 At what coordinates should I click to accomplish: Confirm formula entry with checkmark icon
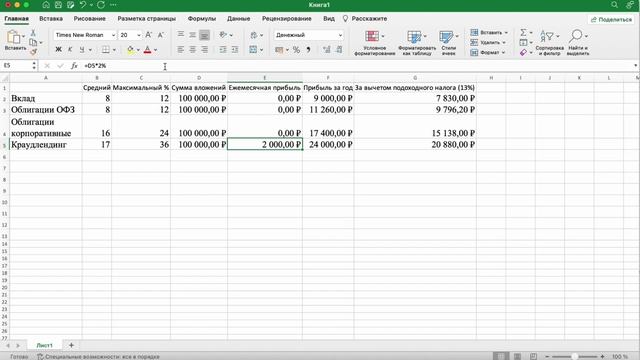pos(60,66)
